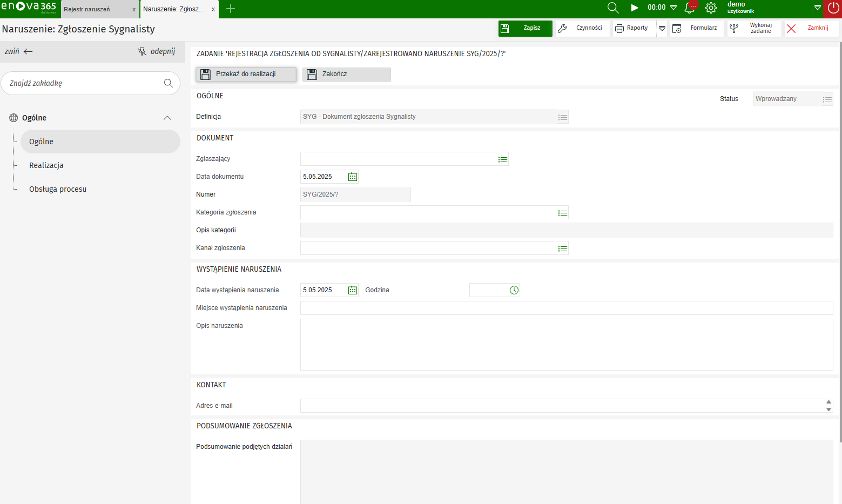The width and height of the screenshot is (842, 504).
Task: Start the timer with the play icon
Action: coord(635,8)
